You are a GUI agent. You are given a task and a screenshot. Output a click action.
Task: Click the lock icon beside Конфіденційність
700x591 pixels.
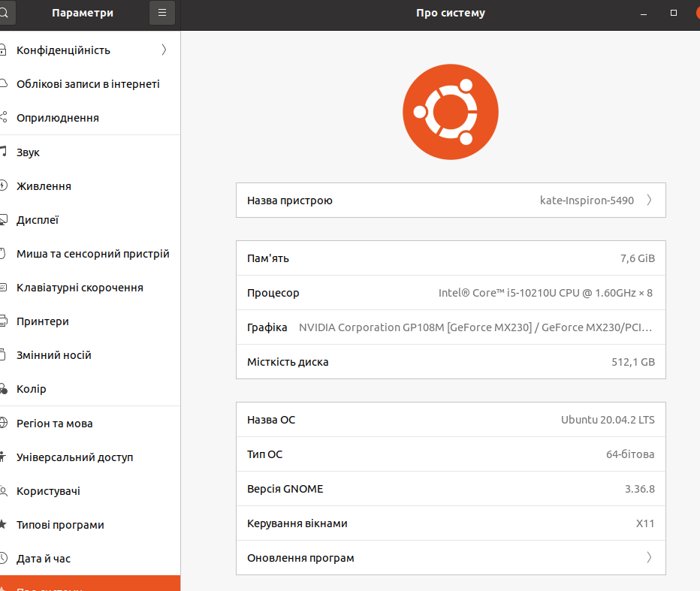(x=3, y=50)
